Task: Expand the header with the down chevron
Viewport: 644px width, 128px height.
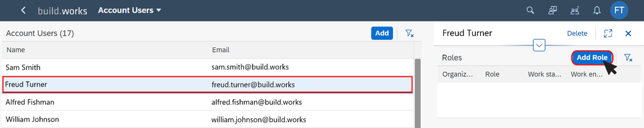Action: 539,45
